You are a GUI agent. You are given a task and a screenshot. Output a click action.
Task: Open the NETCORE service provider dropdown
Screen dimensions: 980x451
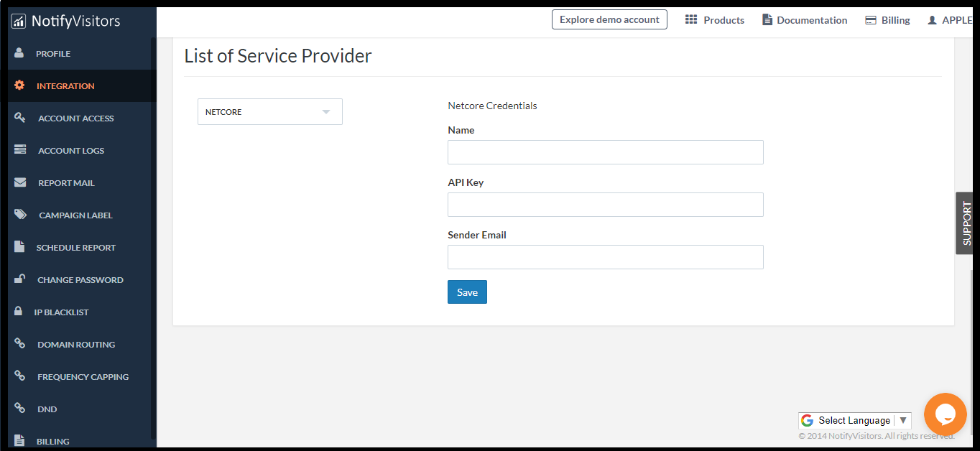click(x=270, y=112)
